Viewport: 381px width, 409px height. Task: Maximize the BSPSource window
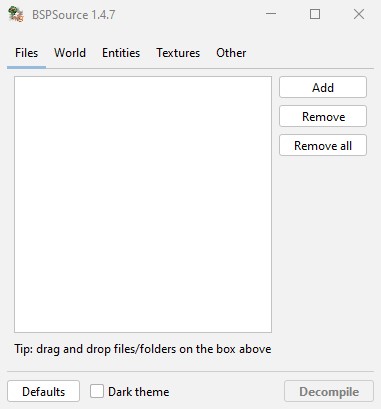(x=315, y=14)
